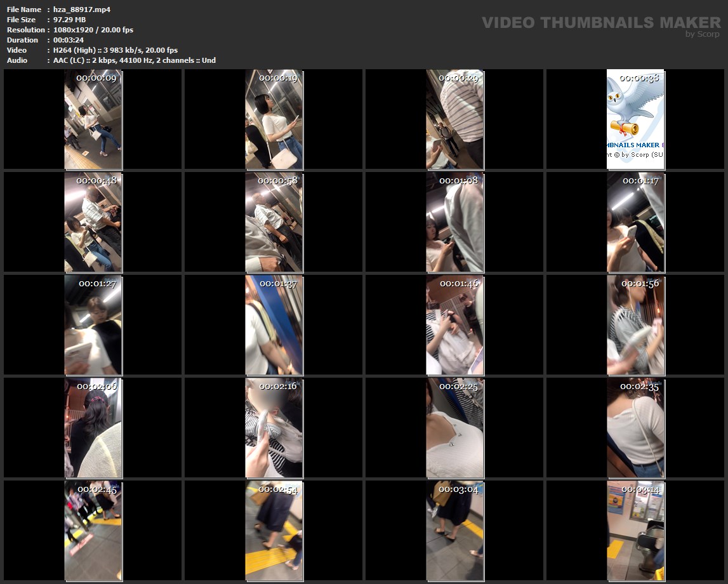Viewport: 728px width, 584px height.
Task: Click the thumbnail timestamped 00:01:27
Action: (93, 325)
